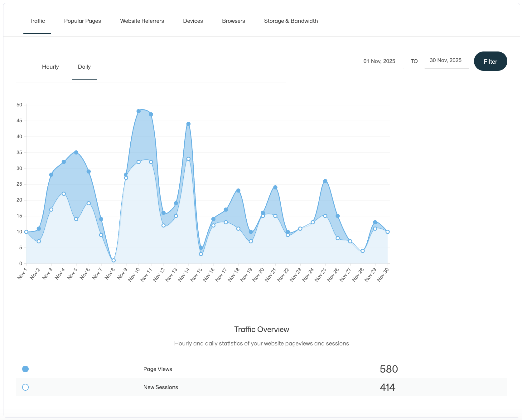Open the Website Referrers tab
This screenshot has width=522, height=420.
tap(142, 21)
